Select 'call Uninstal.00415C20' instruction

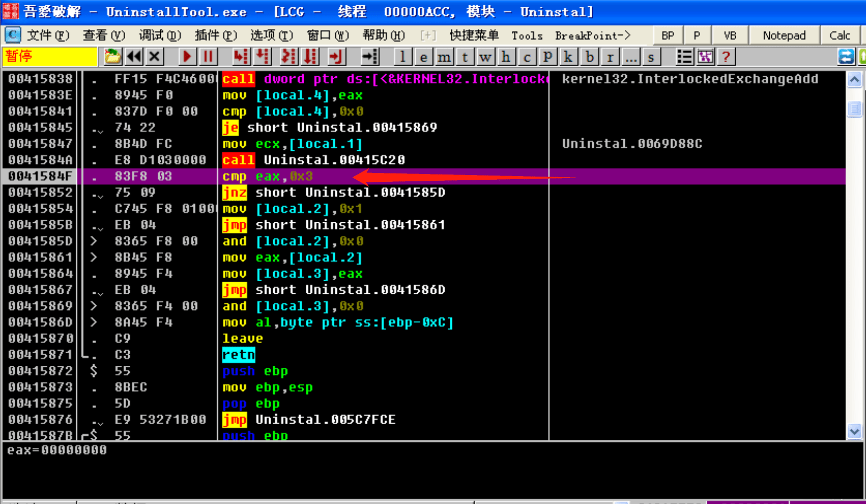pyautogui.click(x=314, y=160)
